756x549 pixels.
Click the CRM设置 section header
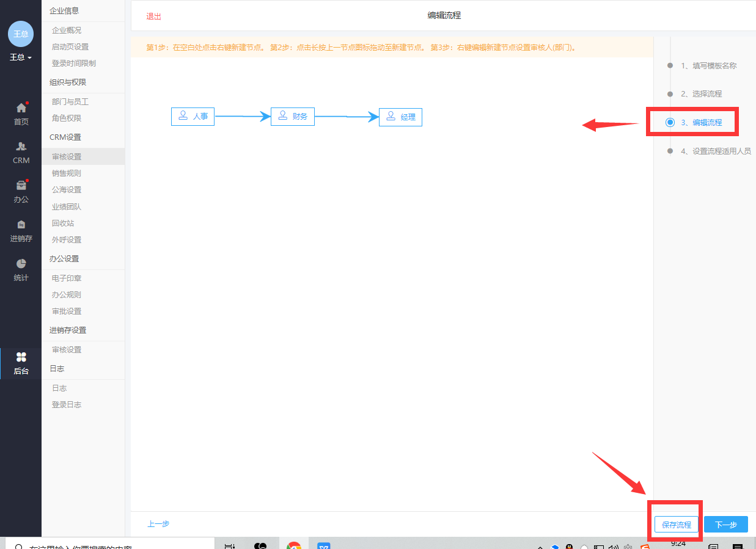(65, 137)
